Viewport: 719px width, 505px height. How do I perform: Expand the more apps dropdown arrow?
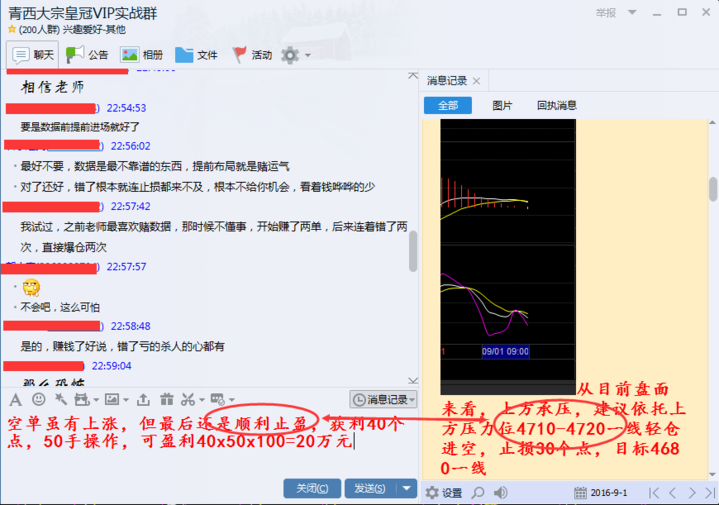click(x=232, y=400)
